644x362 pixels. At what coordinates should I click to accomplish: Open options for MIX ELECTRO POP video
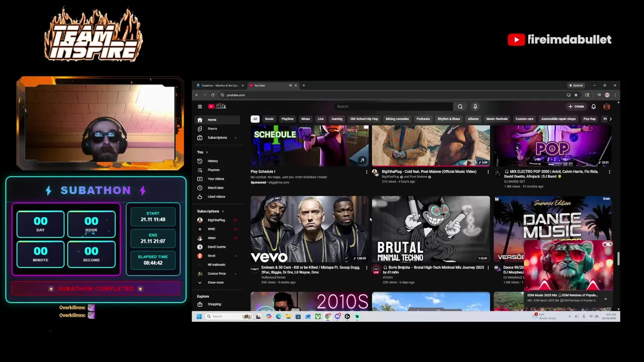tap(609, 172)
